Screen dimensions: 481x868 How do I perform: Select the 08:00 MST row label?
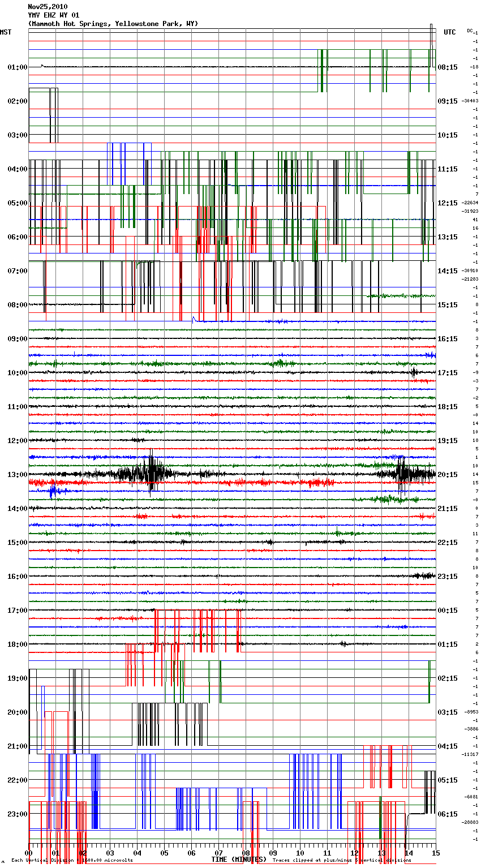[18, 305]
